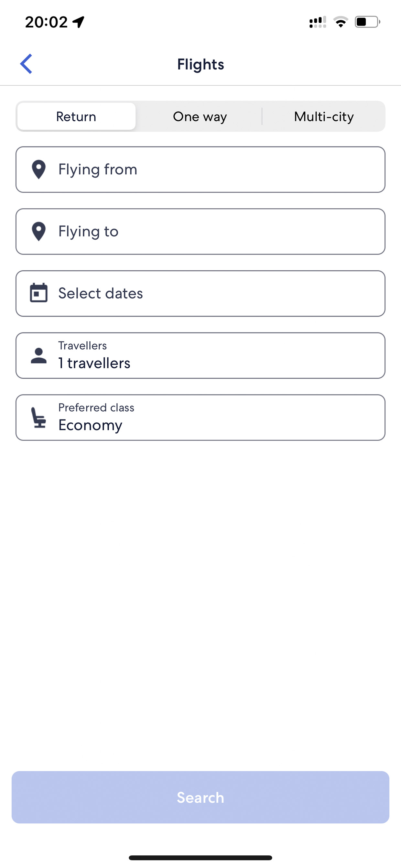
Task: Switch to One way trip
Action: click(x=200, y=116)
